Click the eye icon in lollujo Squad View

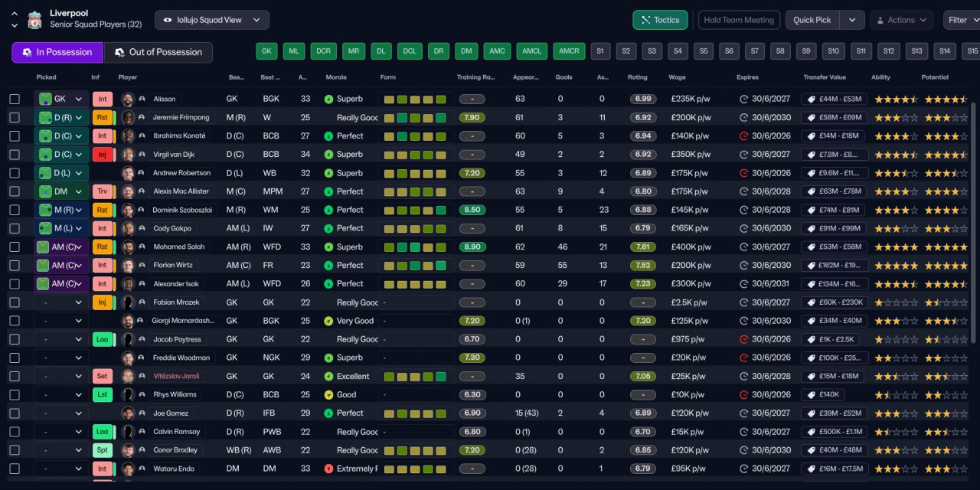[x=168, y=20]
